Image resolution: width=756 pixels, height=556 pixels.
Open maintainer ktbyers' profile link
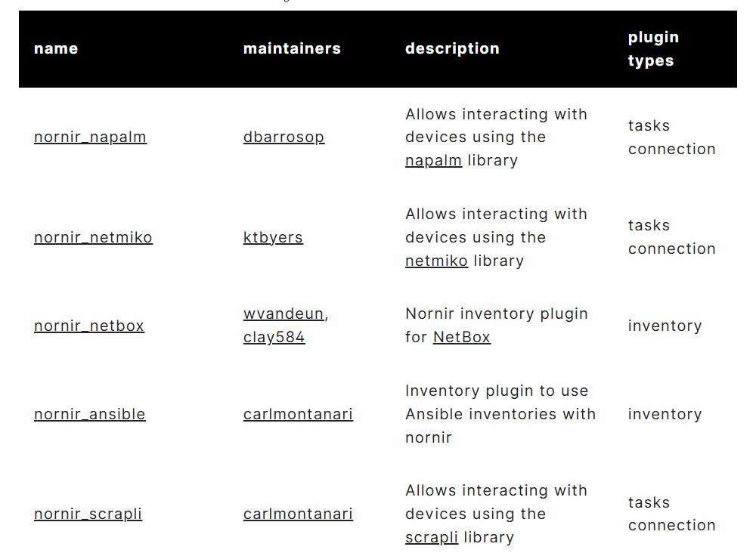click(x=273, y=237)
